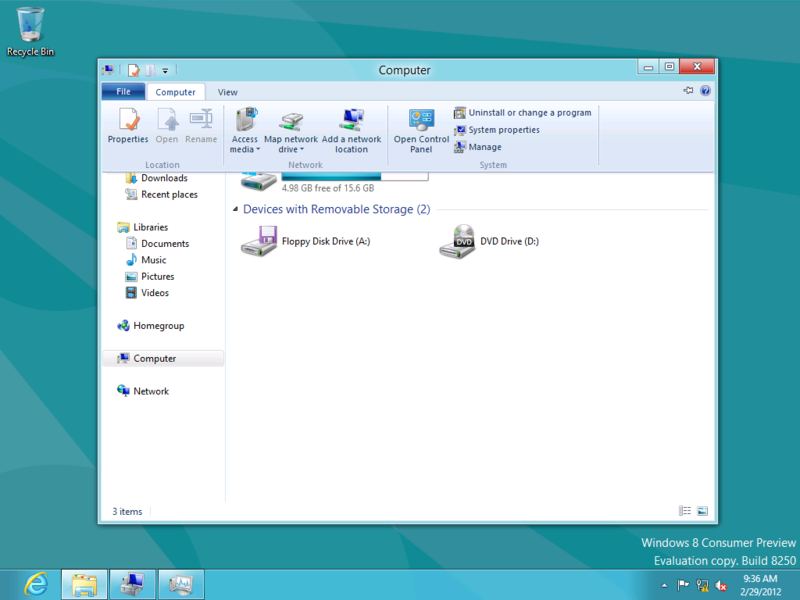Switch to the View ribbon tab

pyautogui.click(x=227, y=91)
